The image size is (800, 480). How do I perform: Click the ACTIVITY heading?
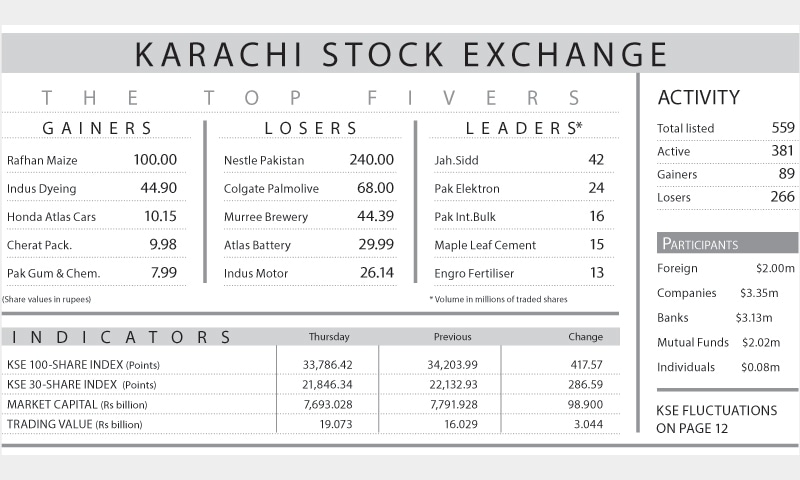[x=698, y=97]
